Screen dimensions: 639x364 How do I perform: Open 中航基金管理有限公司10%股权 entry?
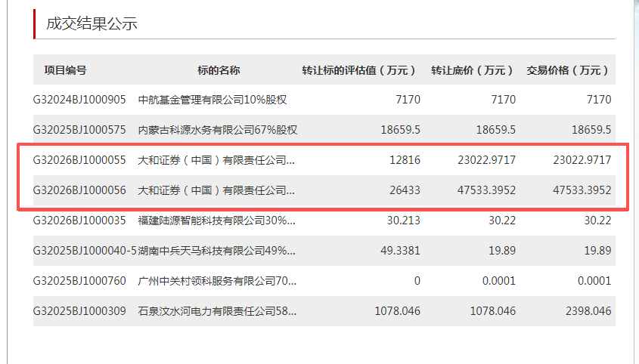click(212, 100)
